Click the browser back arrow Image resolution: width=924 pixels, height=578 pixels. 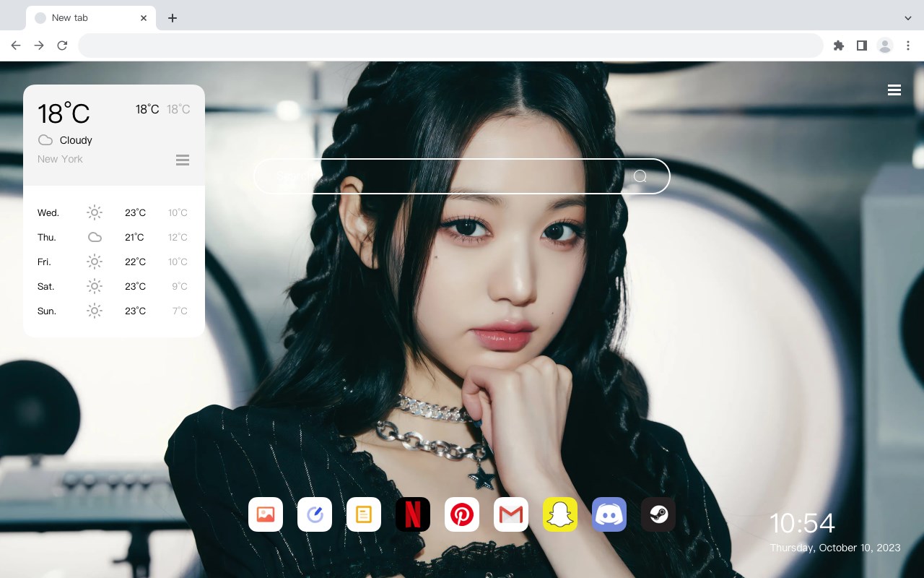coord(16,46)
